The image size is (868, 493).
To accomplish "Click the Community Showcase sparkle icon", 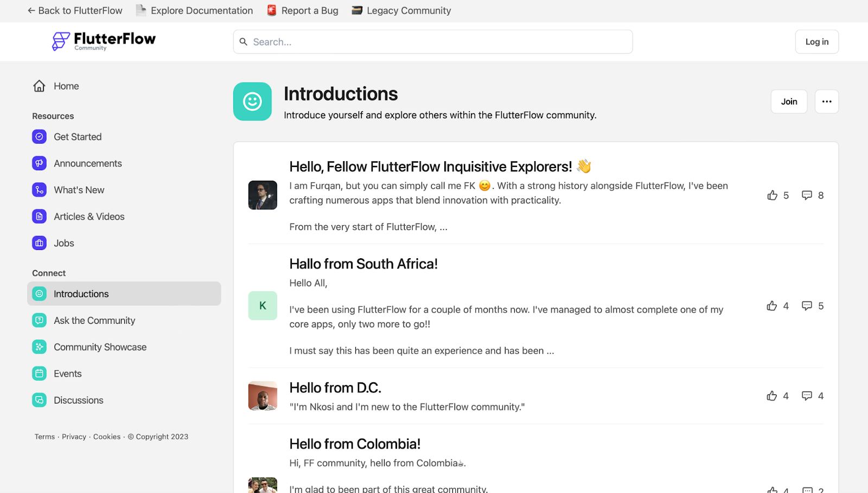I will (39, 347).
